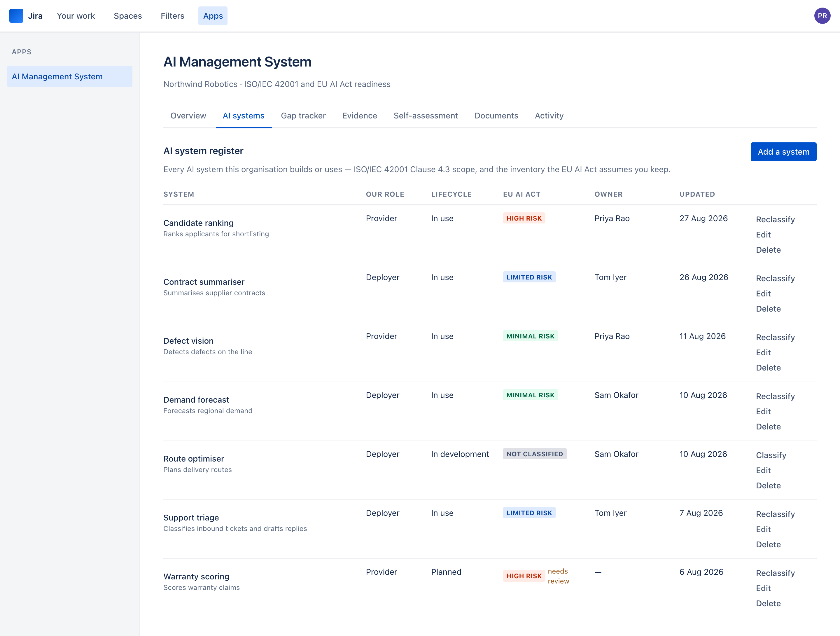Viewport: 840px width, 636px height.
Task: Edit the Candidate ranking system
Action: [763, 235]
